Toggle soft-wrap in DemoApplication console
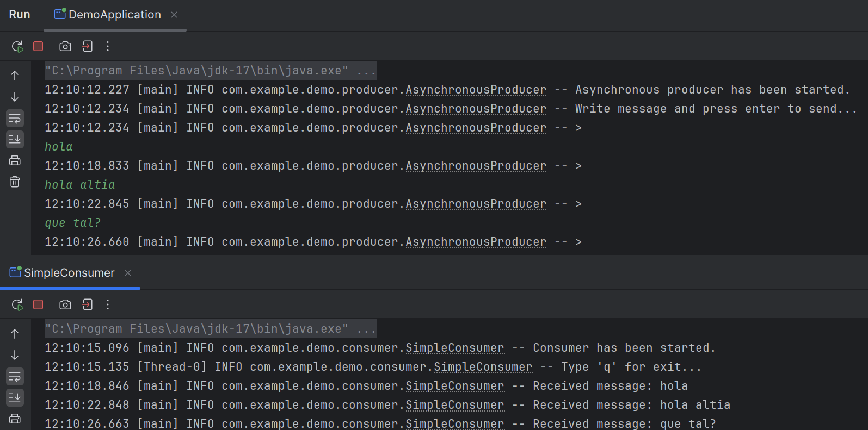This screenshot has width=868, height=430. pyautogui.click(x=15, y=118)
